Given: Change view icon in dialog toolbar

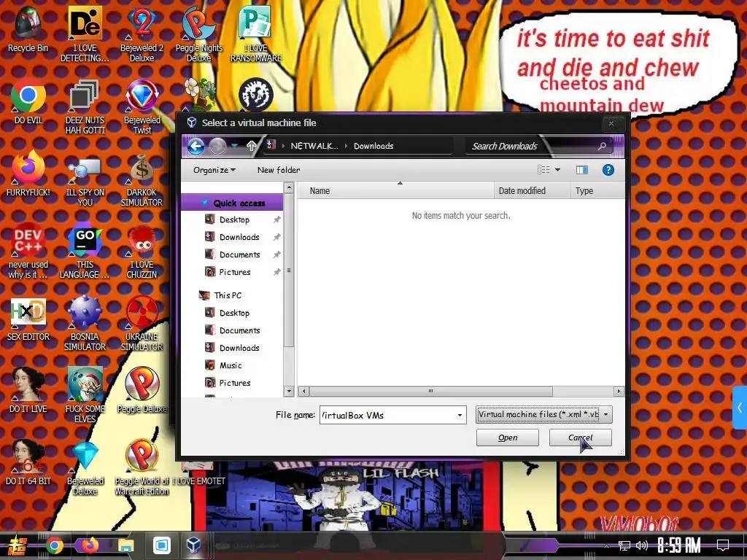Looking at the screenshot, I should coord(543,169).
